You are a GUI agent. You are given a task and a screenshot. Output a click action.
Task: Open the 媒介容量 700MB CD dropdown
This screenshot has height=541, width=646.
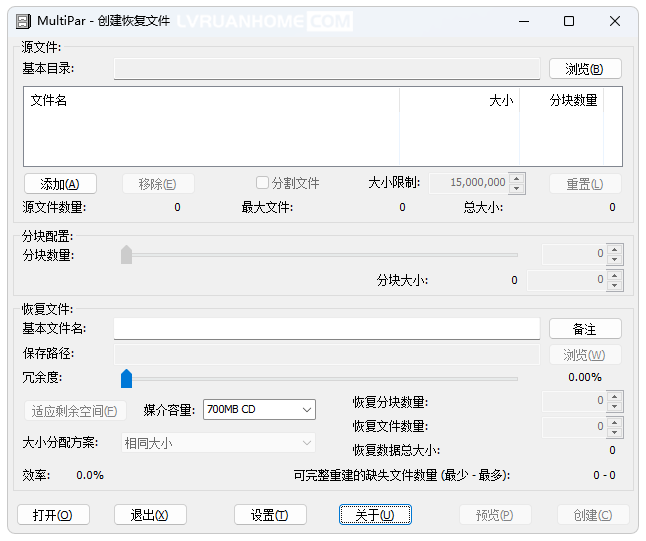259,410
